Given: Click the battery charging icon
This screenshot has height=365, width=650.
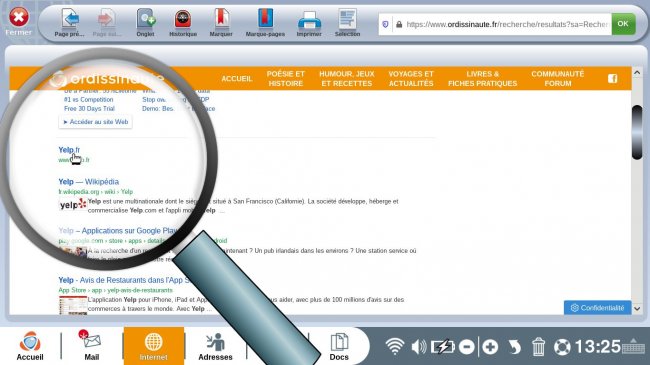Looking at the screenshot, I should click(x=443, y=346).
